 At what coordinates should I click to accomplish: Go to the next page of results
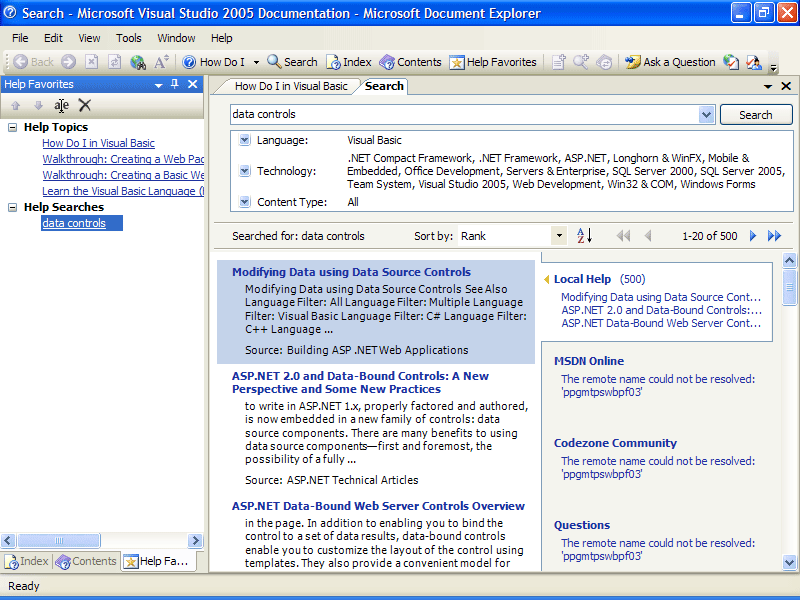coord(753,236)
